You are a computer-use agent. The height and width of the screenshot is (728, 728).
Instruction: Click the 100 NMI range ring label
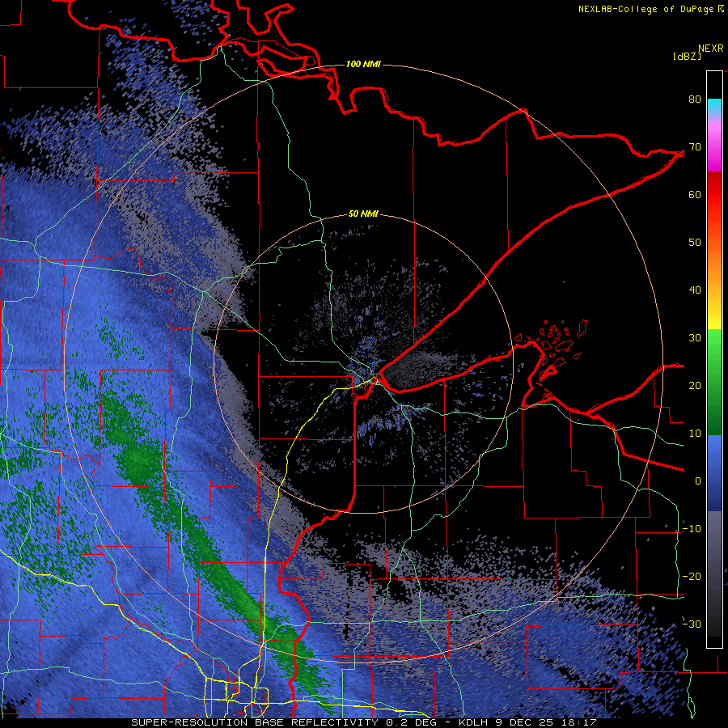click(x=363, y=64)
